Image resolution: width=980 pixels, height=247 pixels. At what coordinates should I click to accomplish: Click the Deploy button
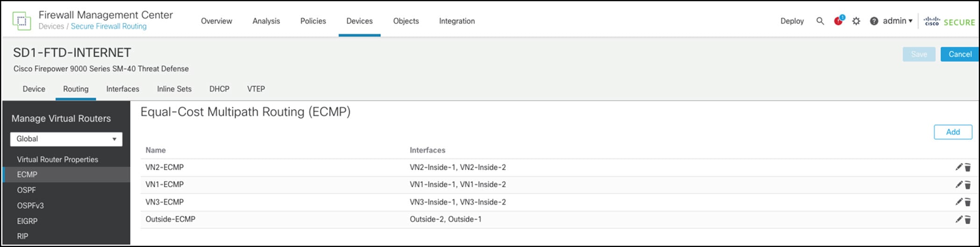point(792,21)
